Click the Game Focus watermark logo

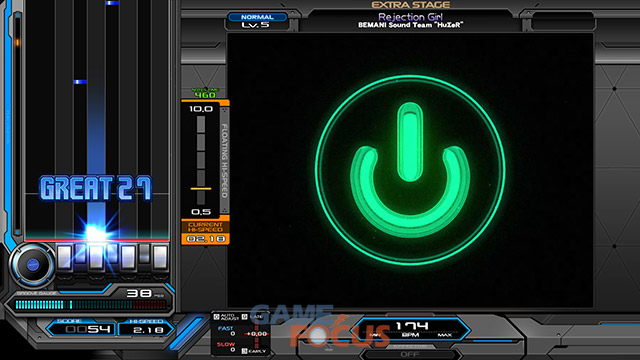click(320, 326)
